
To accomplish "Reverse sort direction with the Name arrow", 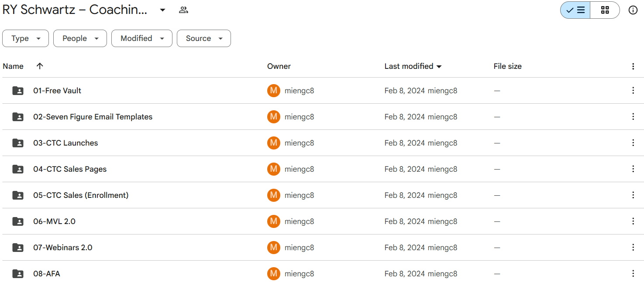I will tap(40, 66).
